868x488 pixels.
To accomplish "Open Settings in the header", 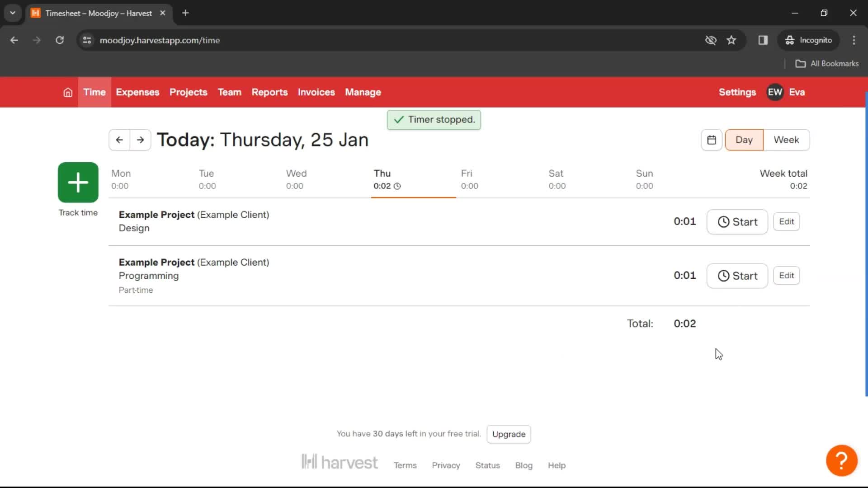I will coord(737,92).
